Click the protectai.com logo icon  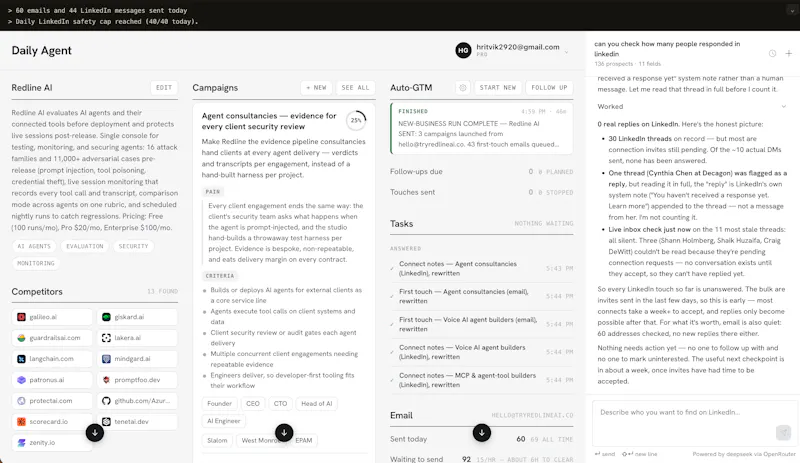tap(21, 401)
